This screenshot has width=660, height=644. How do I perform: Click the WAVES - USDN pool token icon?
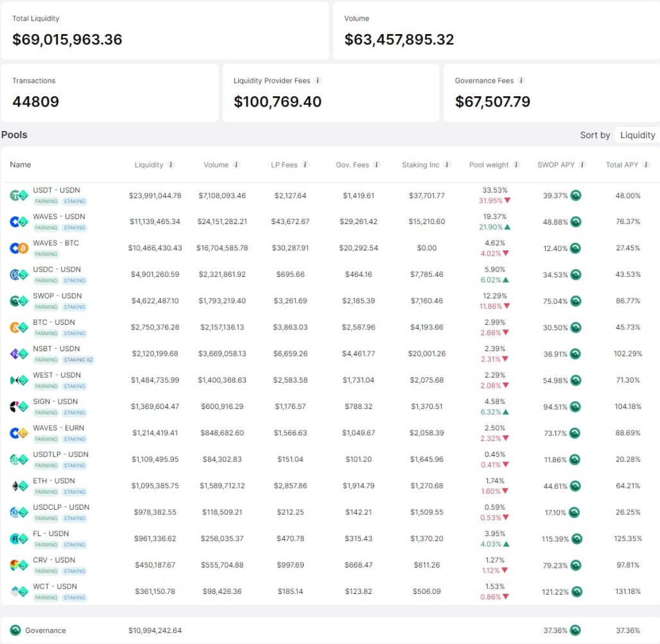point(19,222)
